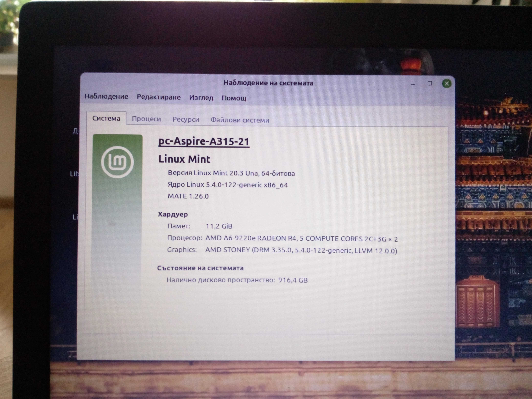Click the Памет: label

click(x=179, y=226)
